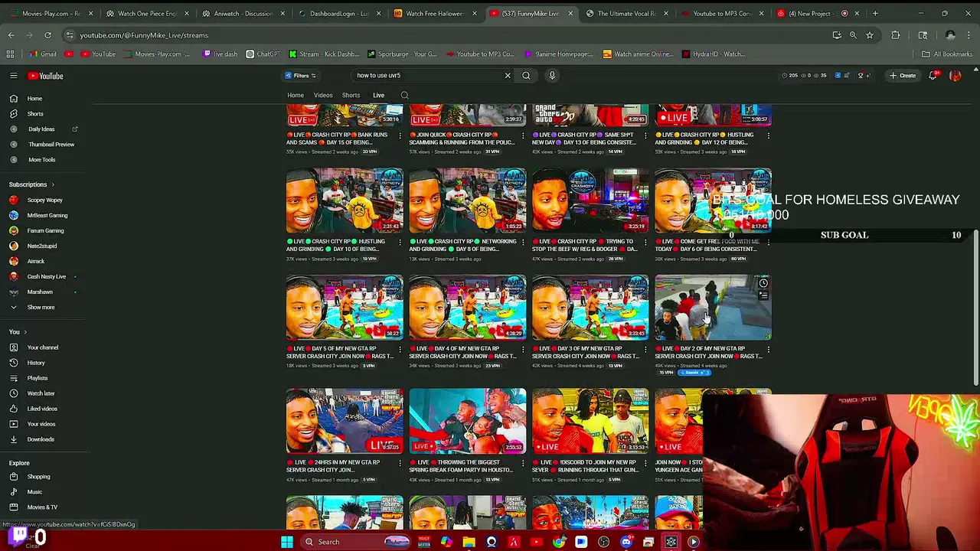Click the search magnifier button
This screenshot has height=551, width=980.
tap(526, 76)
